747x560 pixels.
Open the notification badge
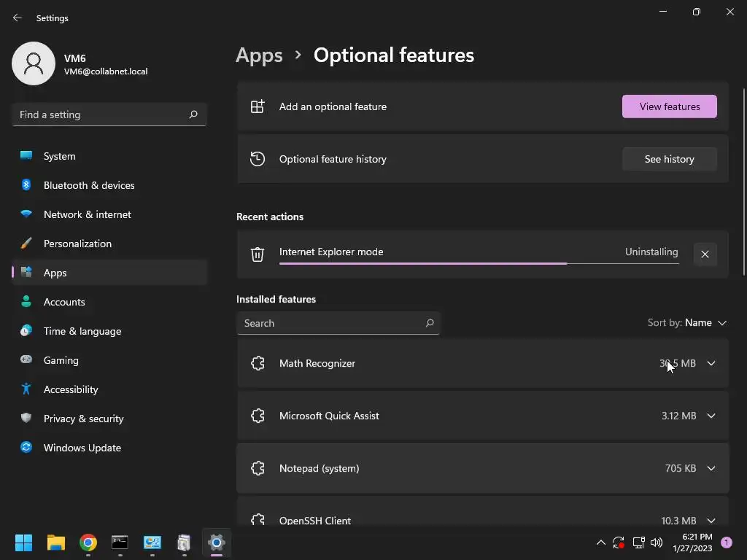pos(727,542)
